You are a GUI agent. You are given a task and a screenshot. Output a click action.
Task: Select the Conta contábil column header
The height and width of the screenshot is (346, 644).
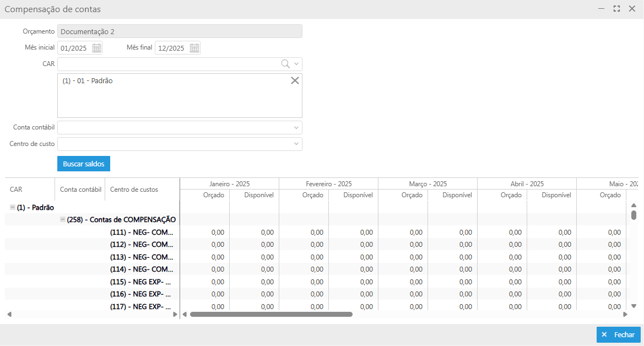(x=80, y=190)
